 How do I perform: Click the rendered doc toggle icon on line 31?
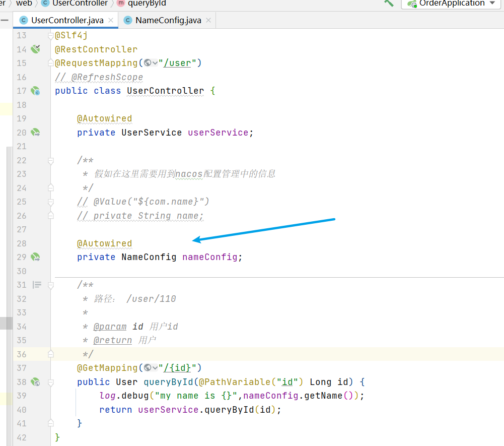[x=37, y=285]
